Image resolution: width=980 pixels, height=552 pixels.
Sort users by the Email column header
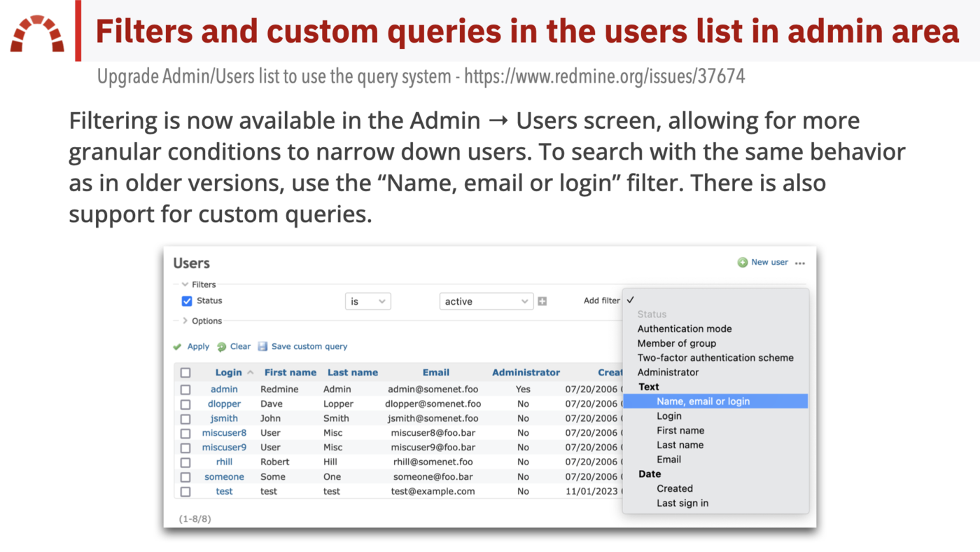point(435,372)
